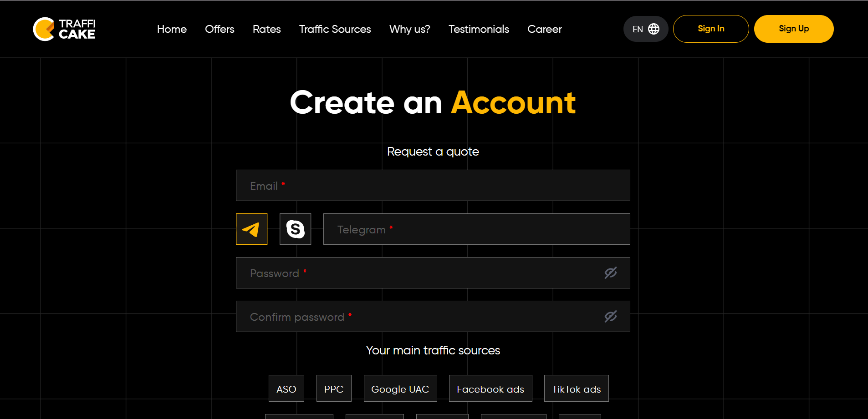Screen dimensions: 868x419
Task: Select the Telegram messenger icon
Action: pos(251,229)
